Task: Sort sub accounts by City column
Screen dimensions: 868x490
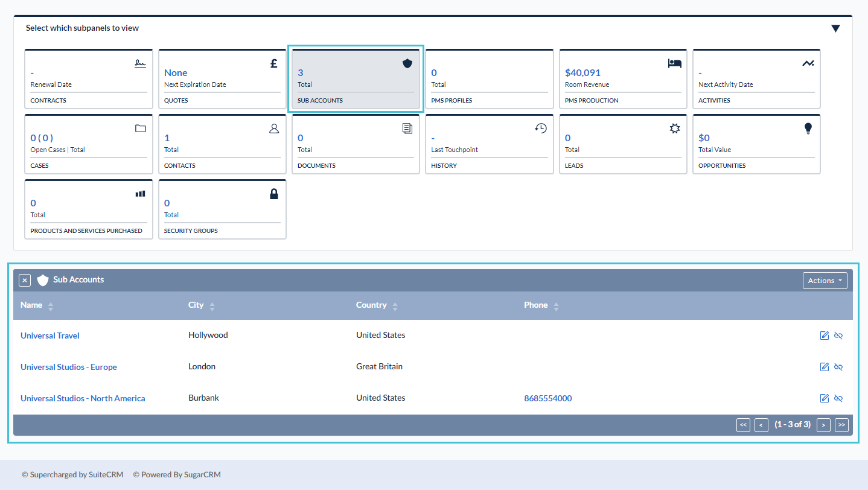Action: coord(212,307)
